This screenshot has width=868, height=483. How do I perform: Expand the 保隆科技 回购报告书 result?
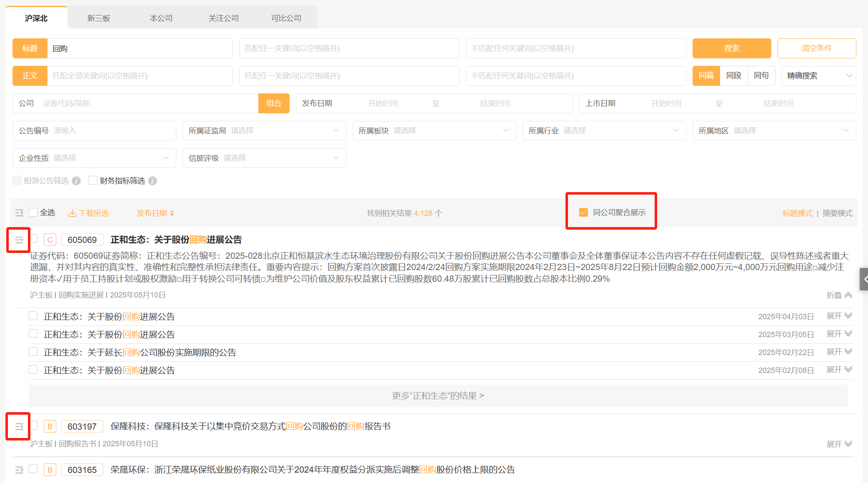tap(839, 444)
